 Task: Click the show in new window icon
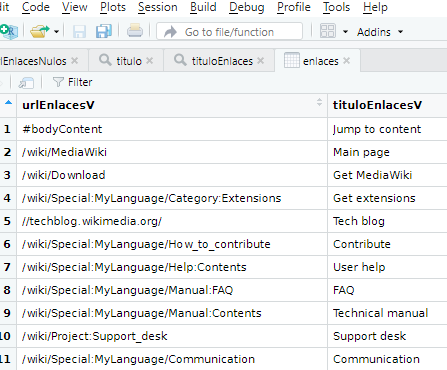(26, 82)
